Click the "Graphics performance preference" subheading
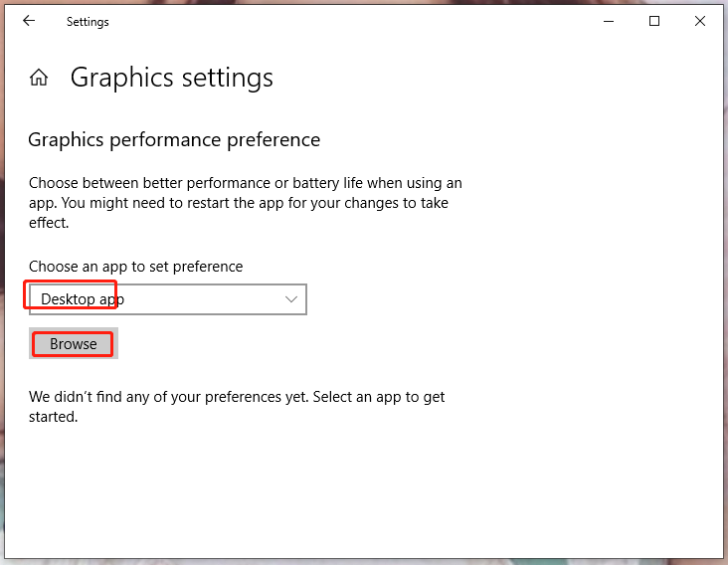Screen dimensions: 728x565 pyautogui.click(x=174, y=140)
